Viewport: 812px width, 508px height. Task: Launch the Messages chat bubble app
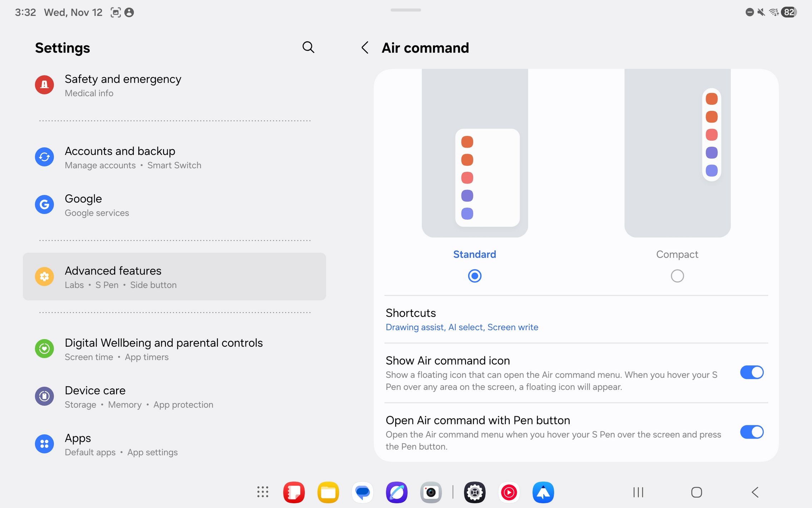coord(362,492)
